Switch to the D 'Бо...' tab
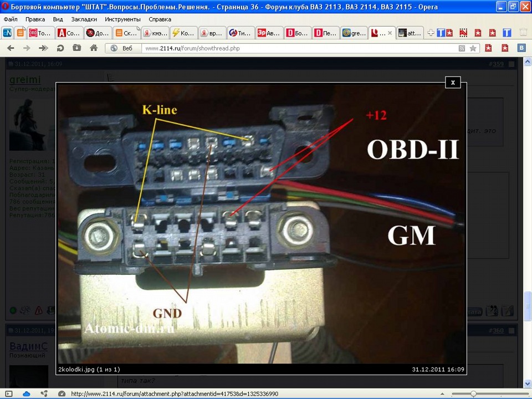Image resolution: width=532 pixels, height=399 pixels. (297, 33)
